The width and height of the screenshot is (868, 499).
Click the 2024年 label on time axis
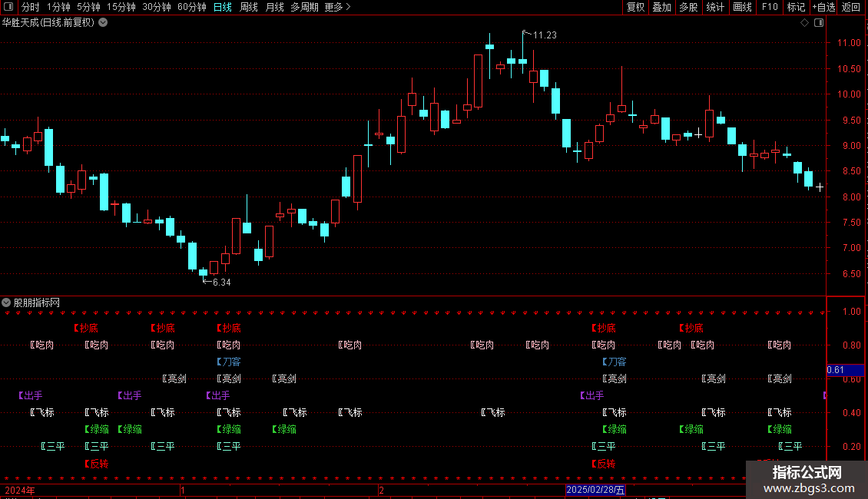point(20,490)
